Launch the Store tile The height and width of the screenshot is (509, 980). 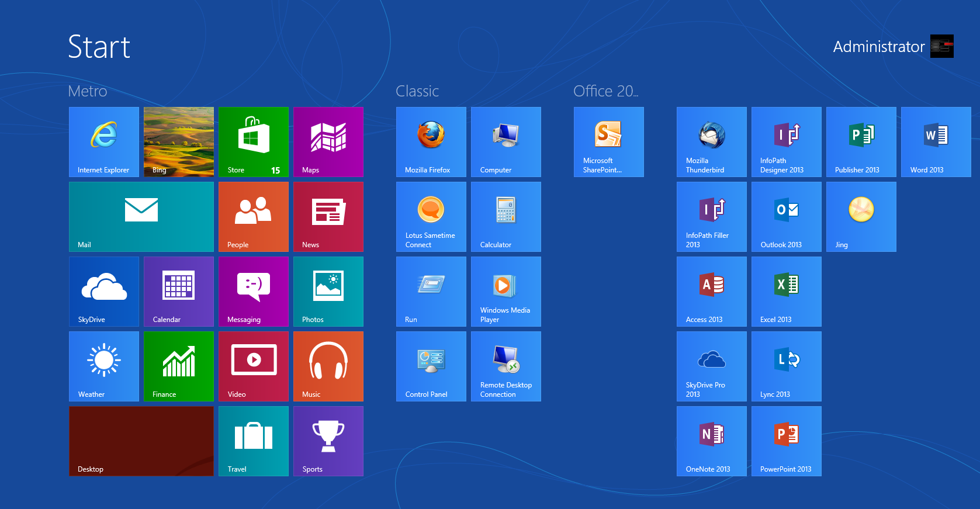[254, 142]
